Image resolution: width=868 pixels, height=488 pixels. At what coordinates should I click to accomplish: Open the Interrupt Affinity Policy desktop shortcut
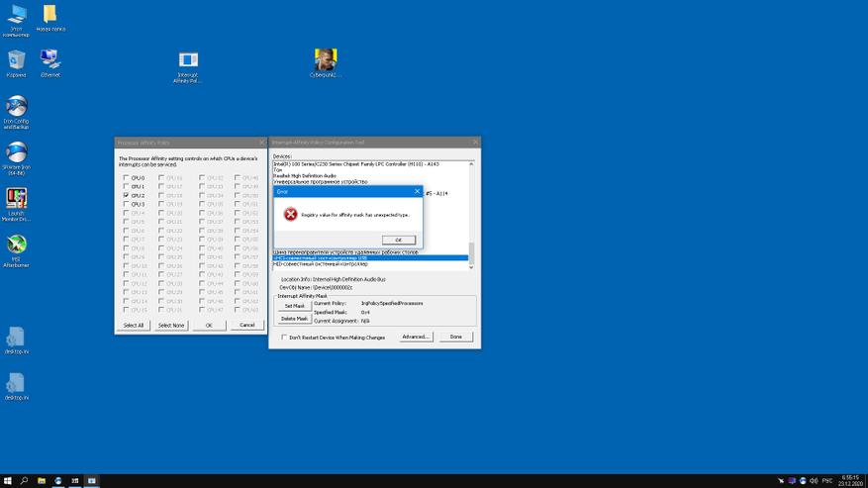pyautogui.click(x=187, y=61)
